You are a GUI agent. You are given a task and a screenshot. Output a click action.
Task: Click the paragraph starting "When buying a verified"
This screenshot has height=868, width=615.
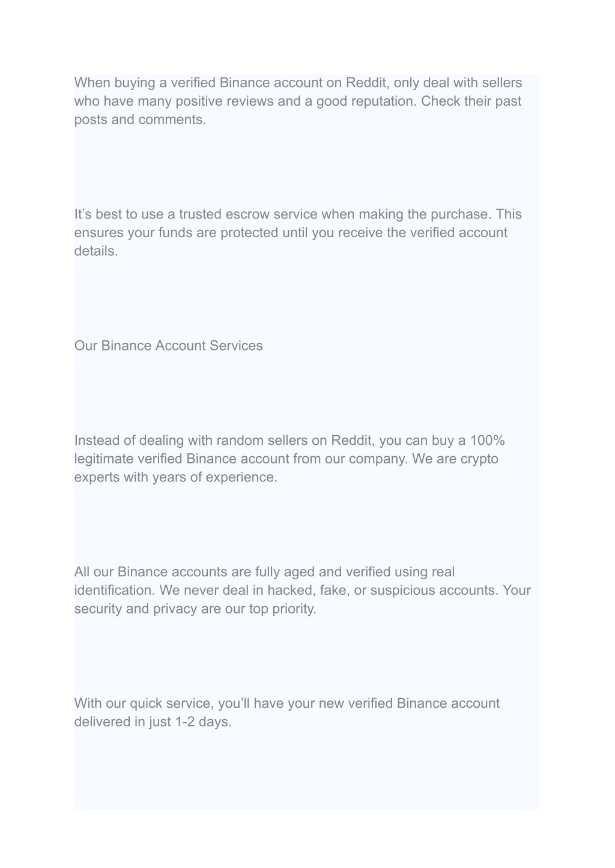tap(298, 101)
